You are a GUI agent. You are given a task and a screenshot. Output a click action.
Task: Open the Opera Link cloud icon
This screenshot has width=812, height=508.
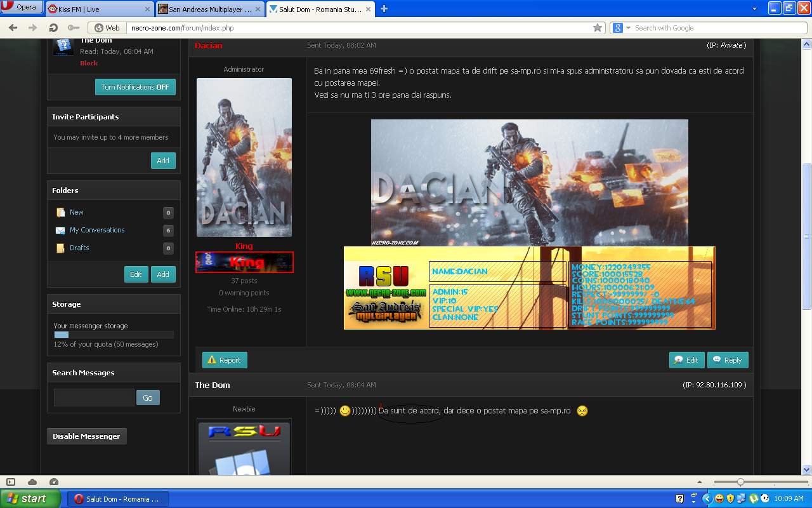(x=32, y=482)
